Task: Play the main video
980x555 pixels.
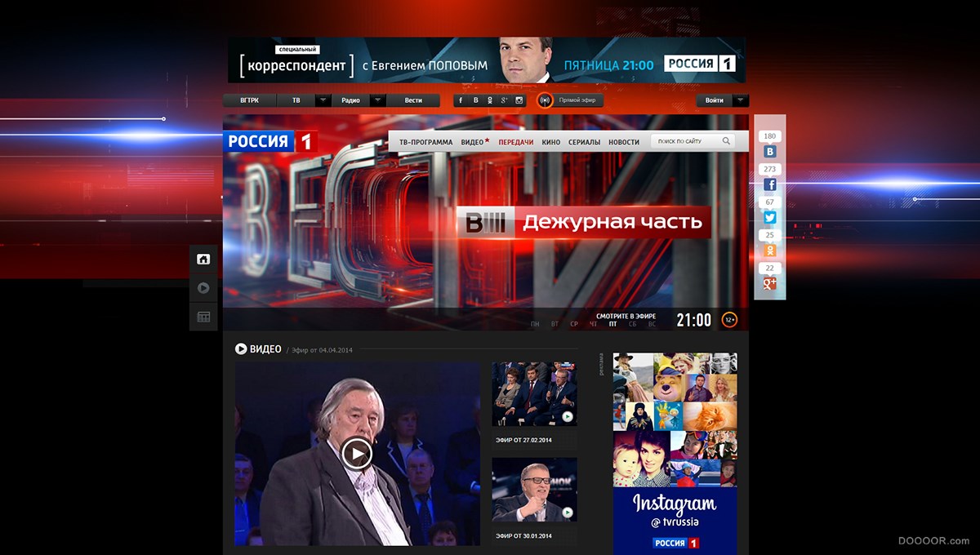Action: click(357, 454)
